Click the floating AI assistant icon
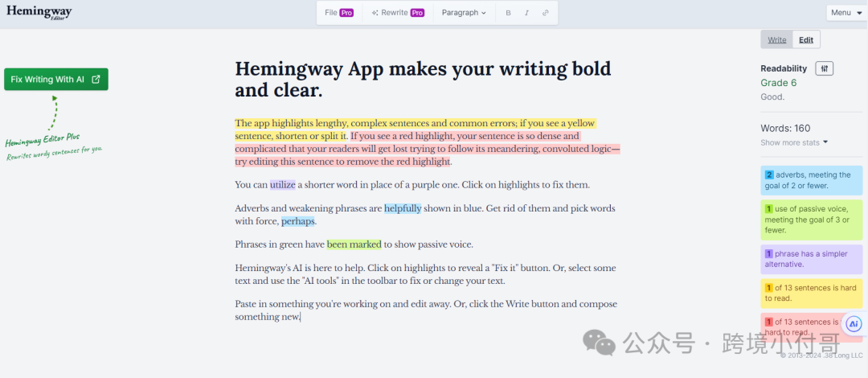The image size is (868, 378). coord(854,323)
